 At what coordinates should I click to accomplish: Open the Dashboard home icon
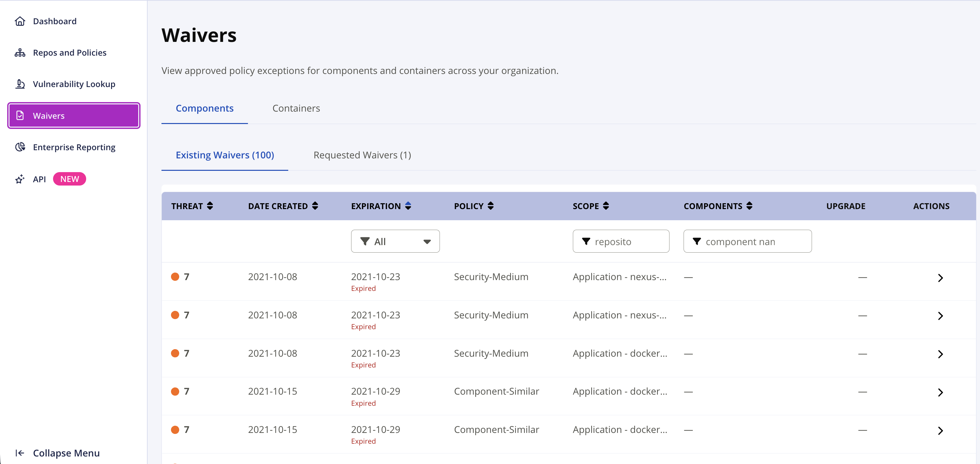(x=20, y=21)
